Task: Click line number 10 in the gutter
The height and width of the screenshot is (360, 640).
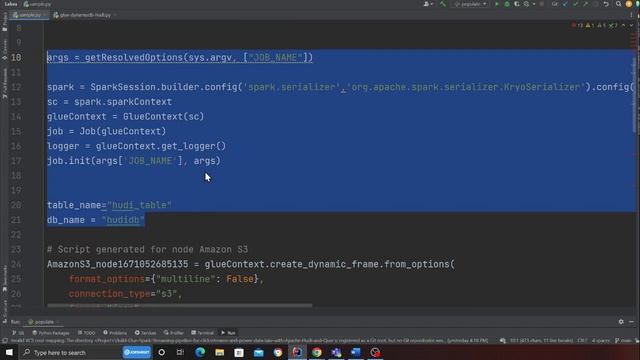Action: coord(16,58)
